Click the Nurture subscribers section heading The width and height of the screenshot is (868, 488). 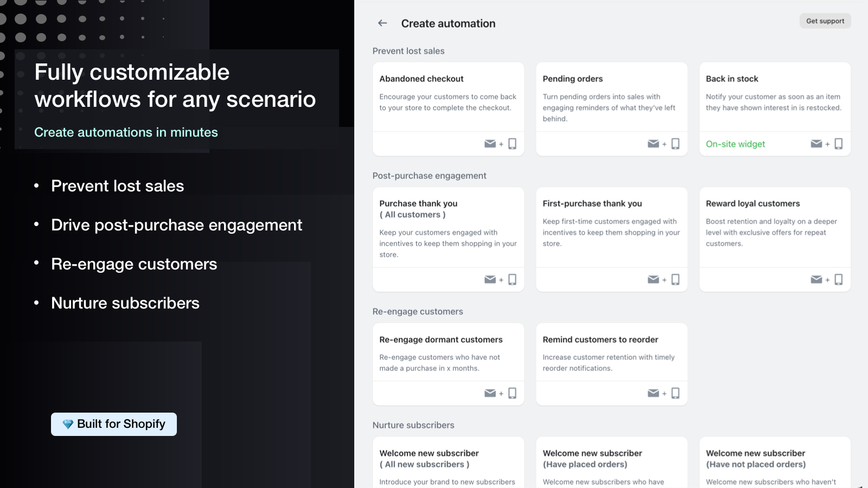point(413,425)
